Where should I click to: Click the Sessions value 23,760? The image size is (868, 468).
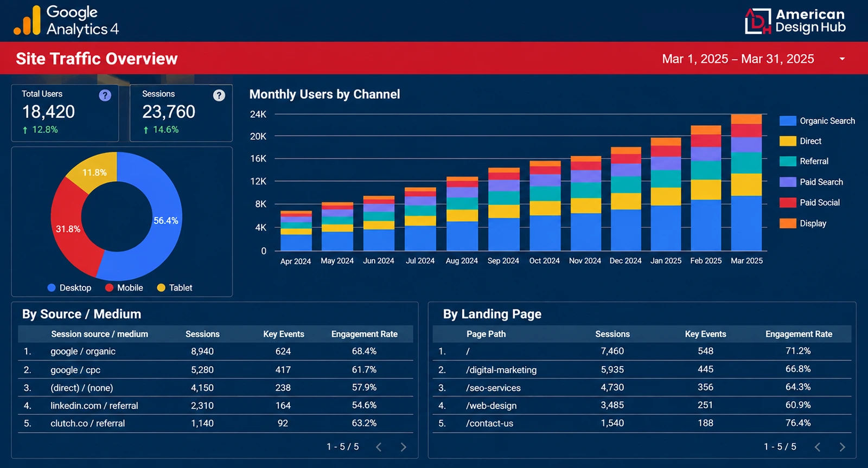pyautogui.click(x=169, y=112)
